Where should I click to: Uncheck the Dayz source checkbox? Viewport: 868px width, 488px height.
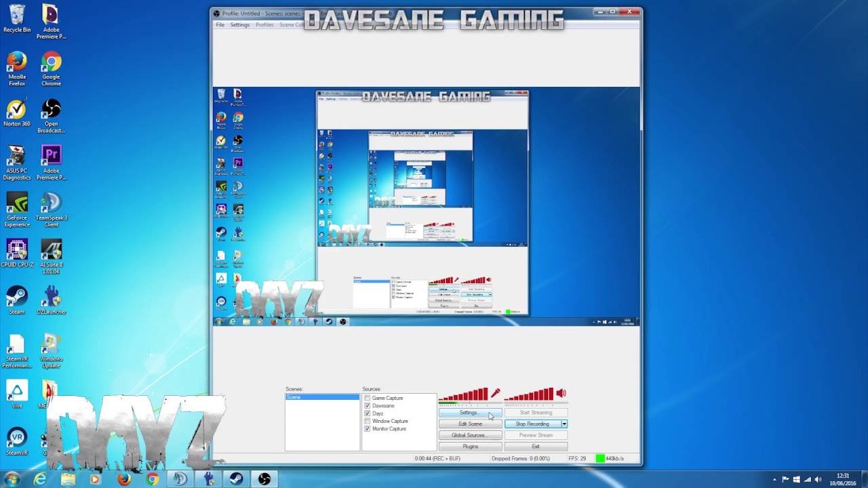[x=368, y=413]
